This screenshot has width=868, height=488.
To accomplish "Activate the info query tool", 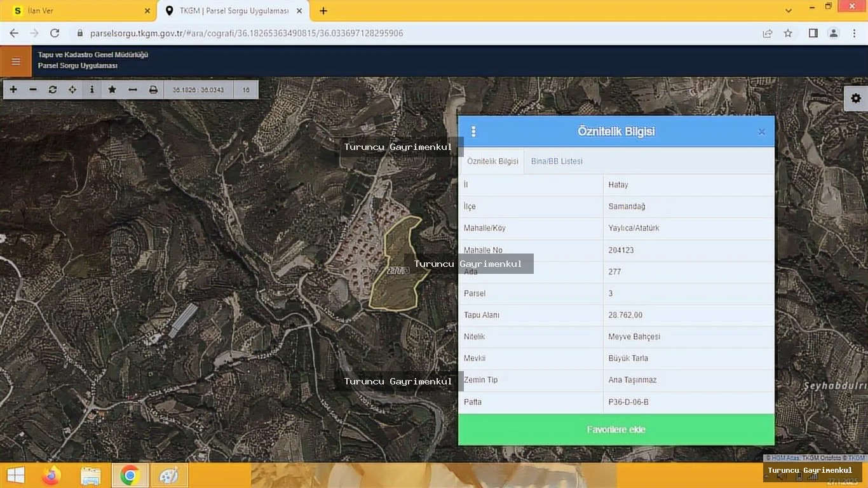I will point(92,90).
